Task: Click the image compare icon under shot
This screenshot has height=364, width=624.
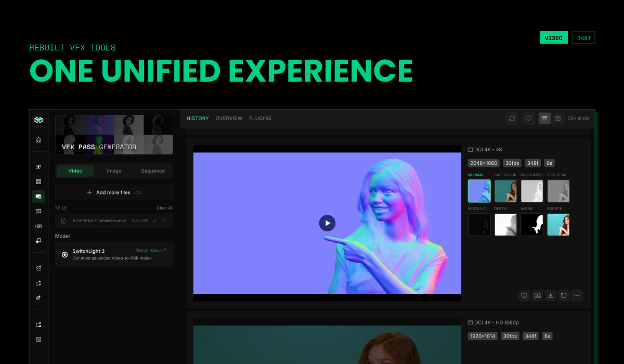Action: pos(538,295)
